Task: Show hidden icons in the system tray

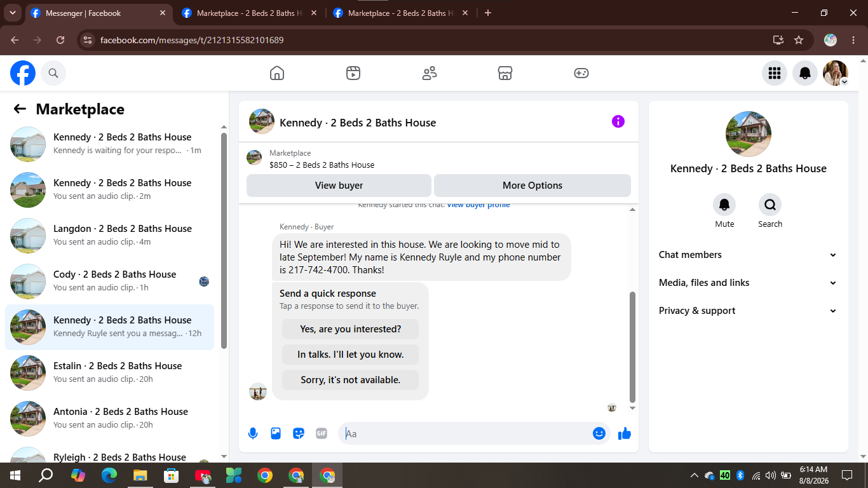Action: pos(695,475)
